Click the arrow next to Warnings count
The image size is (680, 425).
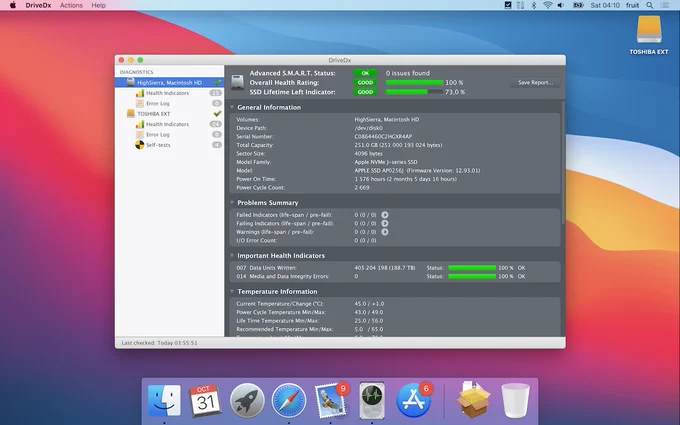[x=385, y=232]
